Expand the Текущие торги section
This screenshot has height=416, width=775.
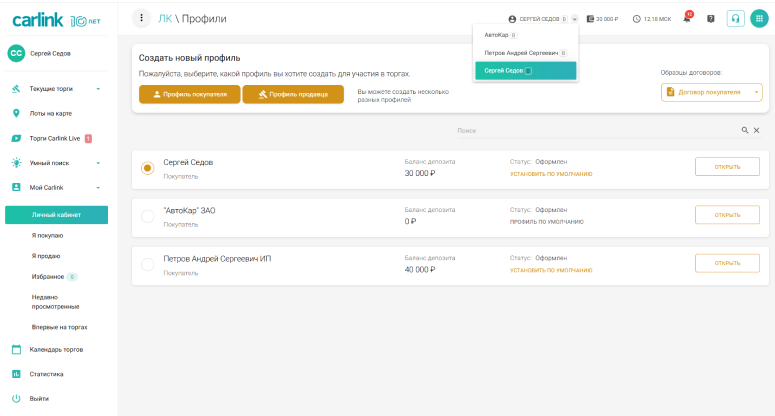98,89
